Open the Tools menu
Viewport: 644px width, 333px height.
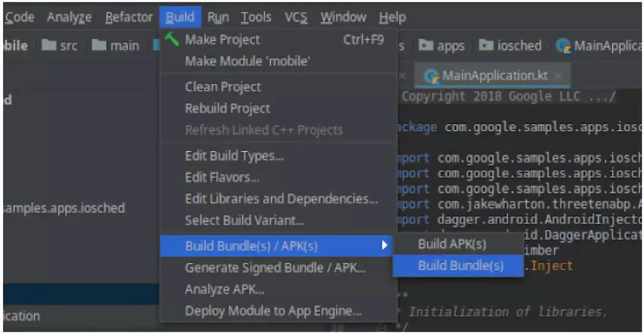pyautogui.click(x=256, y=17)
